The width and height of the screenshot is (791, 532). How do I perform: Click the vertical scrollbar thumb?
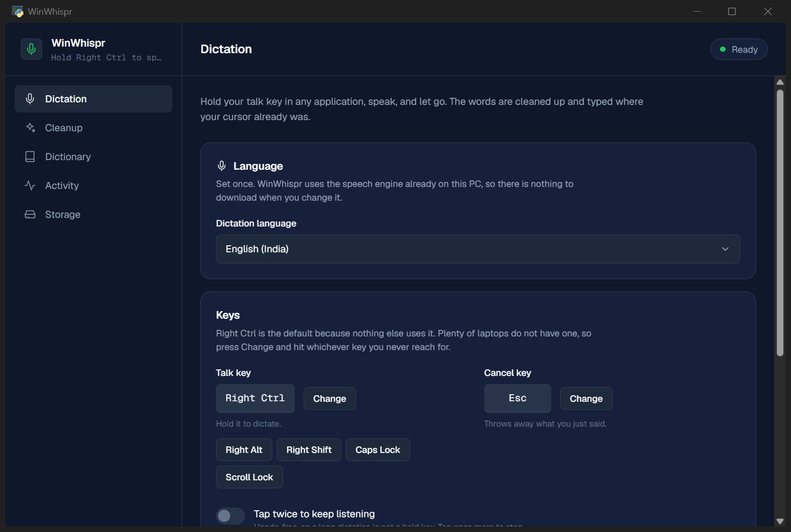[x=780, y=223]
